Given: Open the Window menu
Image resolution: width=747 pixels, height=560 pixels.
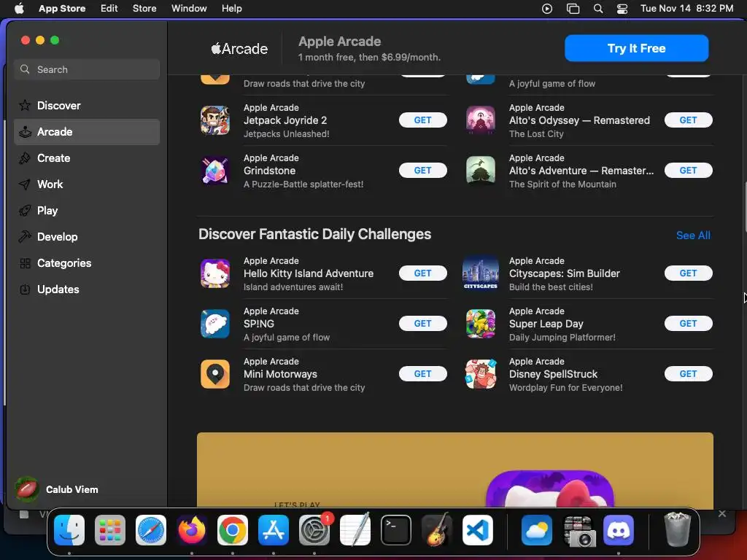Looking at the screenshot, I should tap(189, 9).
